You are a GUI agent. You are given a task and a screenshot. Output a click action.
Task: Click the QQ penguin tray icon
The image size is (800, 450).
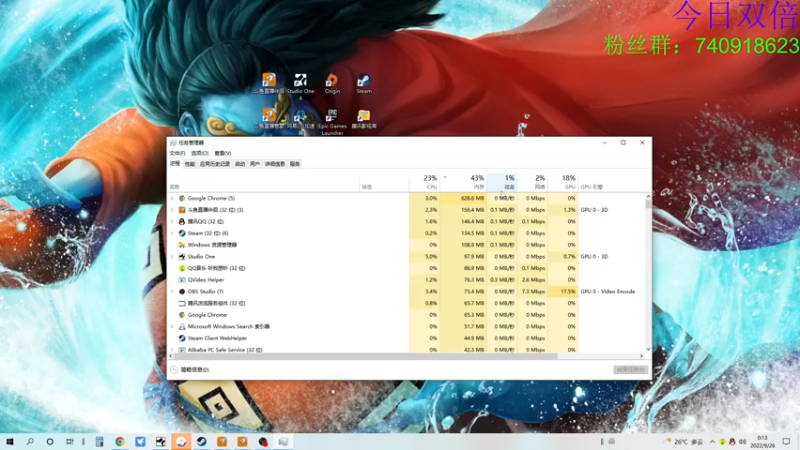click(x=732, y=442)
